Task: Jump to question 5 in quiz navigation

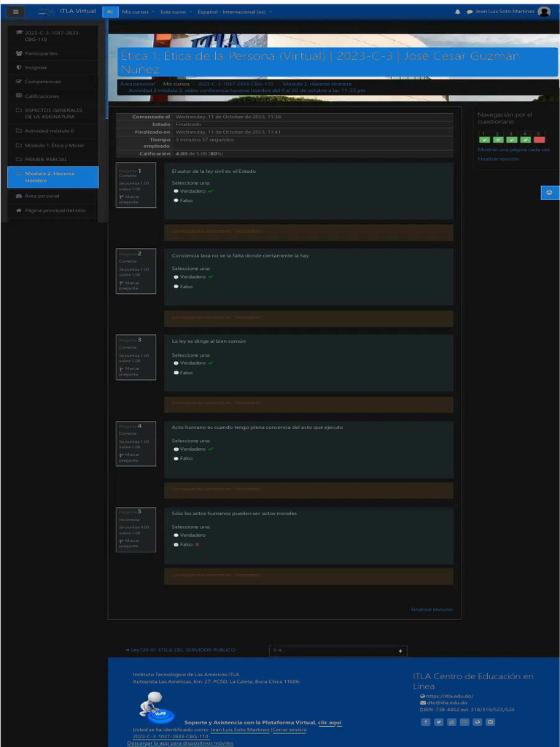Action: 539,137
